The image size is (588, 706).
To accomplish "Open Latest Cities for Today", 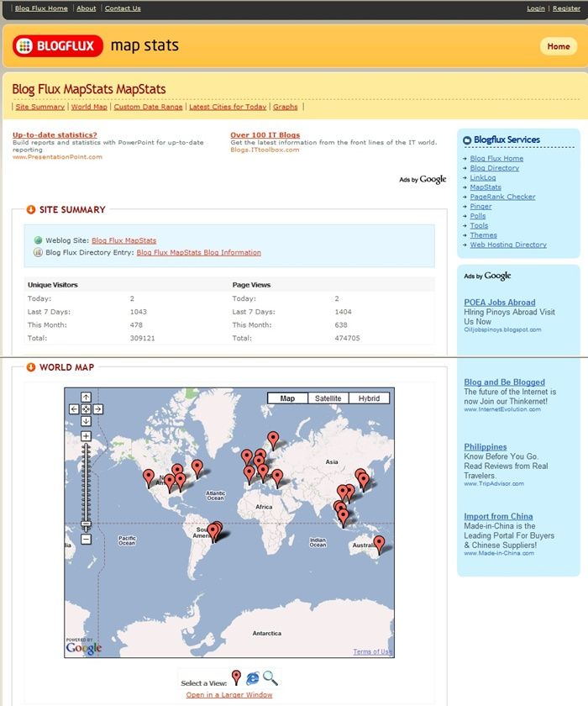I will coord(228,107).
